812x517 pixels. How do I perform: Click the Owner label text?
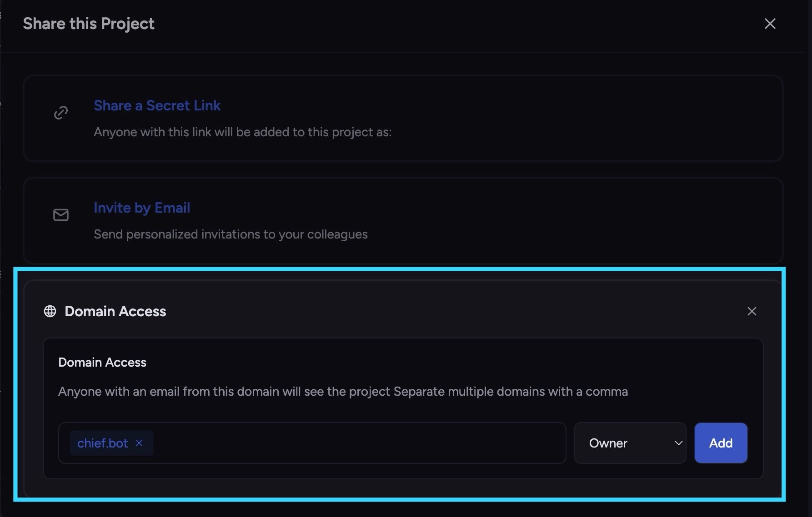[x=608, y=443]
